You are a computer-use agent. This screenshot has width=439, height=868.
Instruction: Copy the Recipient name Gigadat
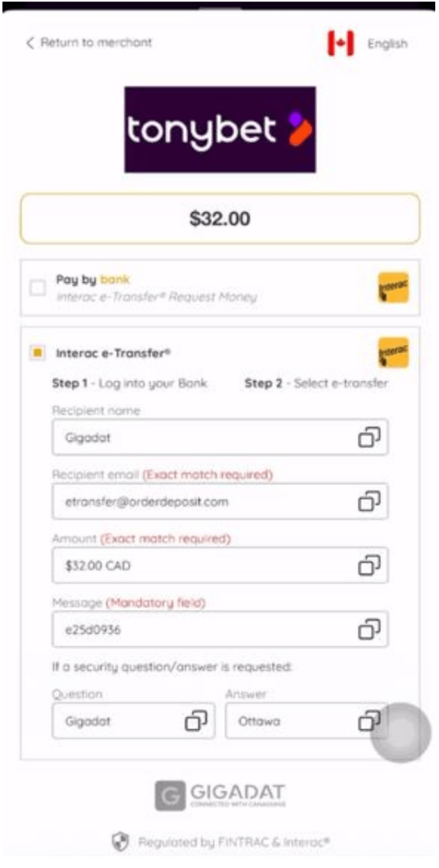369,437
